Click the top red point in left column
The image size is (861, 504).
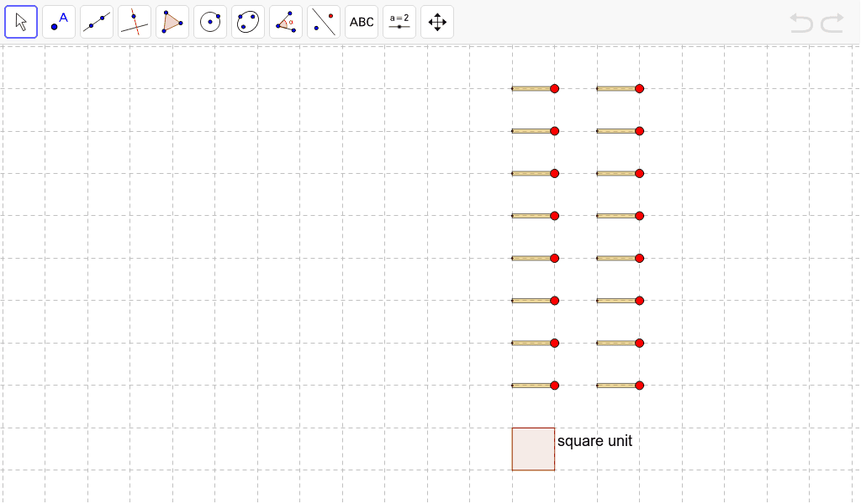(555, 89)
